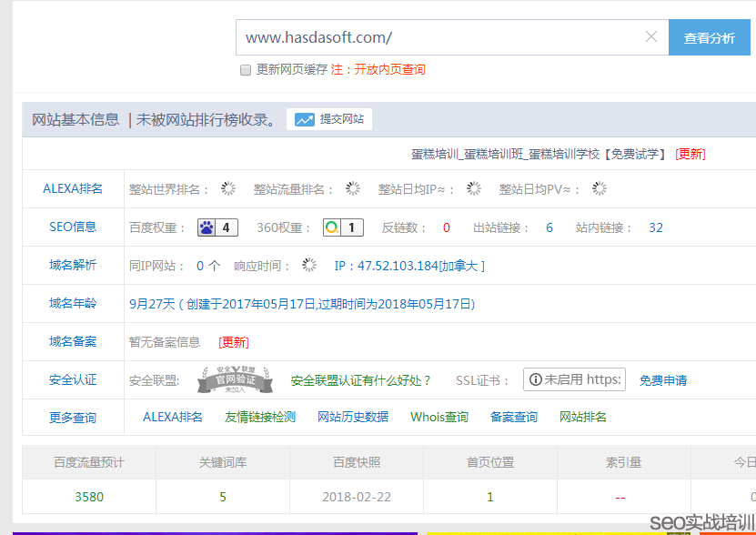Clear the URL with the X icon
This screenshot has height=535, width=756.
[x=651, y=37]
